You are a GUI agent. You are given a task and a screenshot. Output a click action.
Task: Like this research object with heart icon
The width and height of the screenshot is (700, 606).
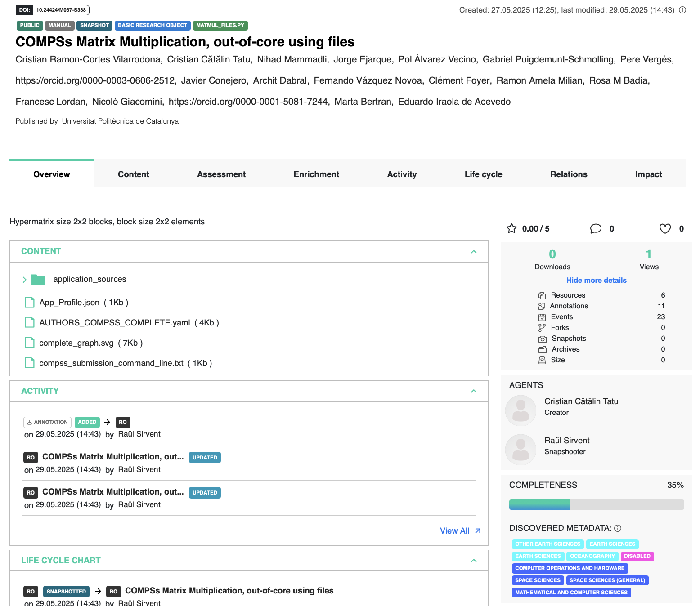(665, 228)
